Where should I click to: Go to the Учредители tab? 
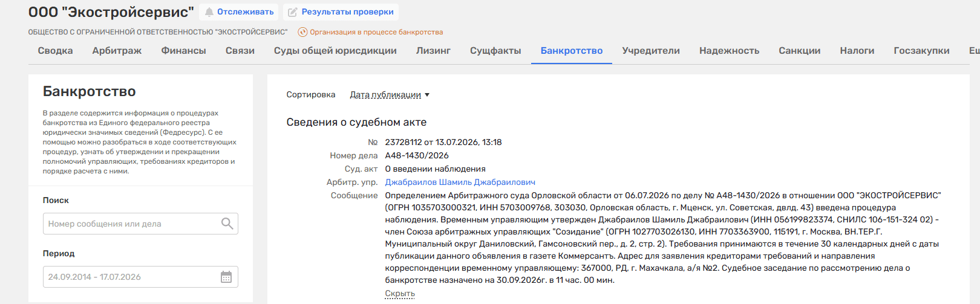coord(651,51)
